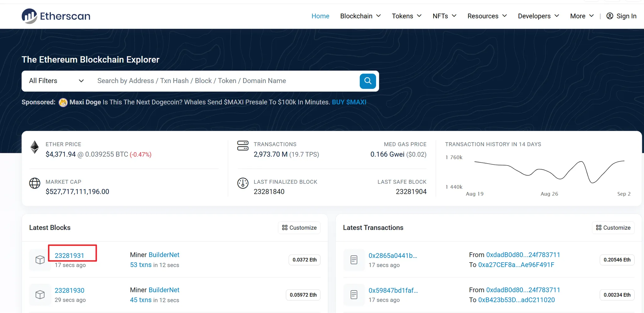Expand the Resources menu
Screen dimensions: 644x313
point(487,16)
